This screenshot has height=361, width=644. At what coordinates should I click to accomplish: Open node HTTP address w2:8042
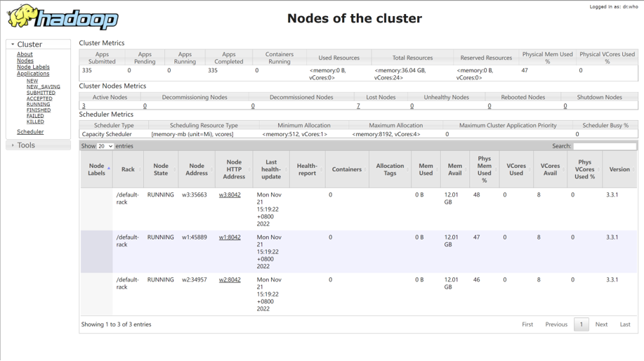coord(230,280)
